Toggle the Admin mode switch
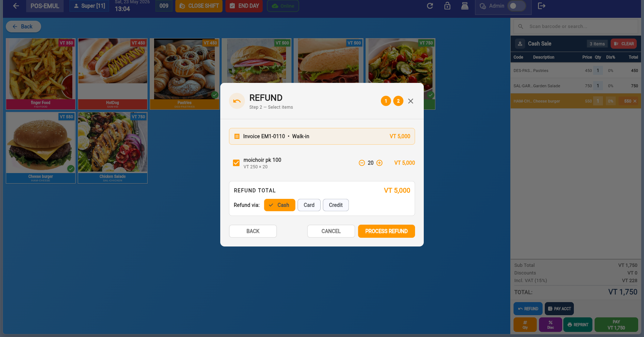644x337 pixels. [516, 6]
